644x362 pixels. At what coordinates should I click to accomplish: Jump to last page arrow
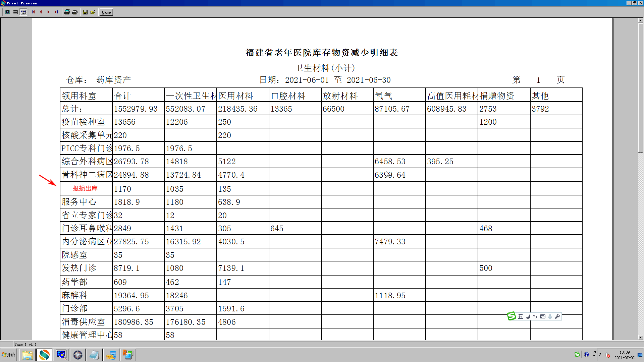click(56, 12)
